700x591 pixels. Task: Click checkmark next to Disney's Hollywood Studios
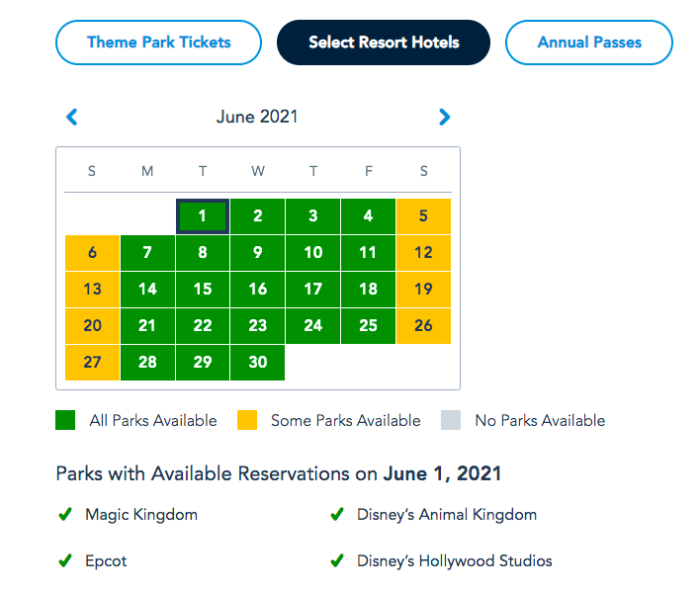pyautogui.click(x=337, y=560)
